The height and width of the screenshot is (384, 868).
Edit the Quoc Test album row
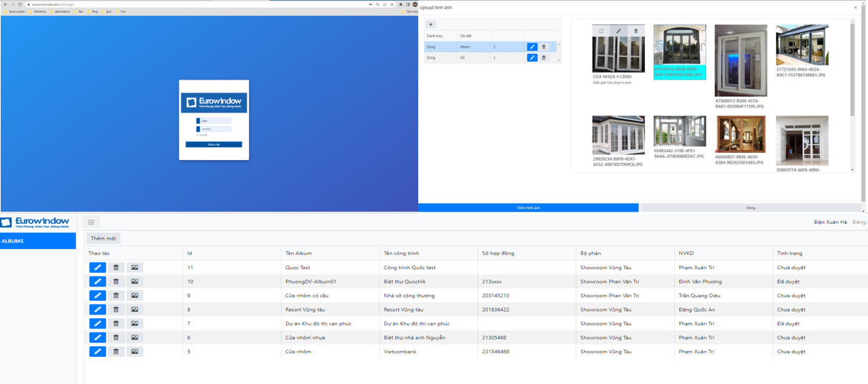click(x=98, y=268)
